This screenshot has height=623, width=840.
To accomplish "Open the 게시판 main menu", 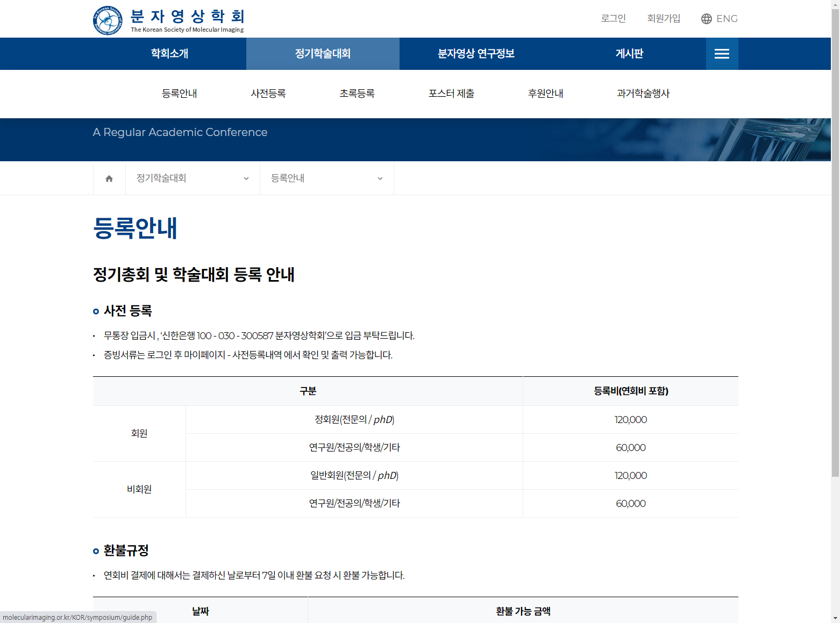I will [629, 54].
